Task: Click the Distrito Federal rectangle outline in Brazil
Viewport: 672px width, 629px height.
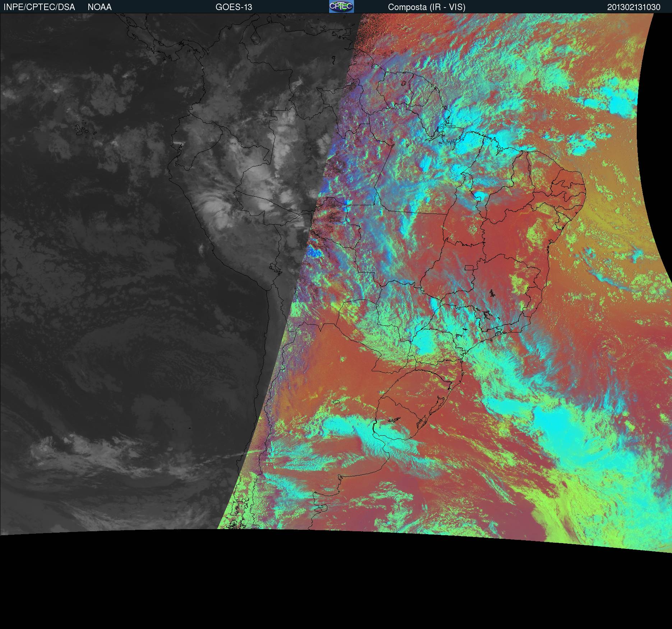Action: [x=469, y=267]
